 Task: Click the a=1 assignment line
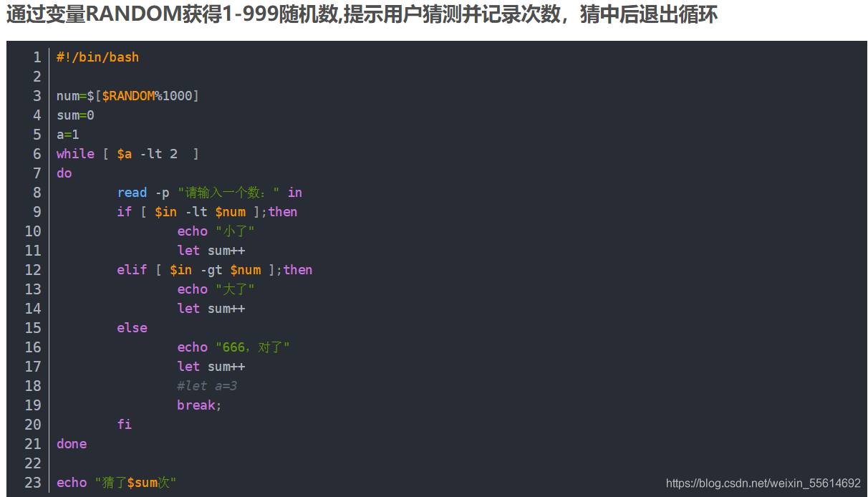pos(68,135)
